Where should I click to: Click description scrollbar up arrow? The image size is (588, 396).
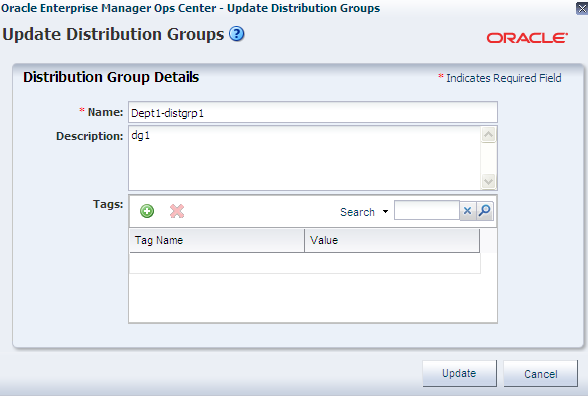488,135
